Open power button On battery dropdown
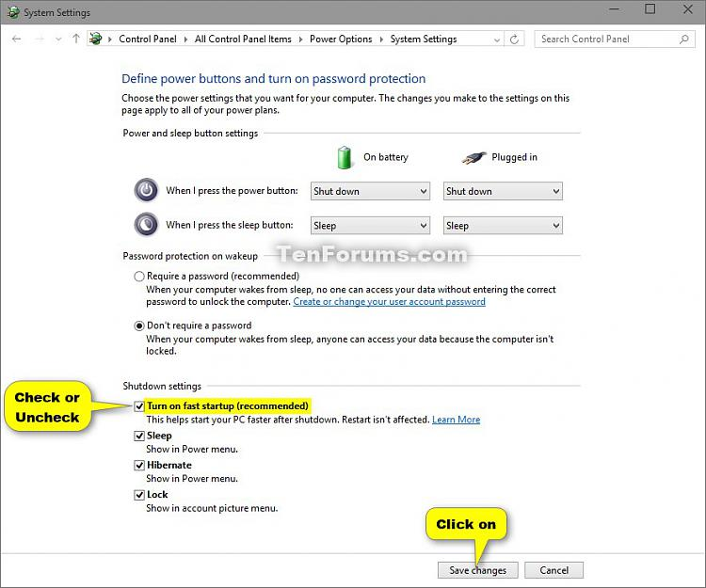706x588 pixels. coord(370,192)
